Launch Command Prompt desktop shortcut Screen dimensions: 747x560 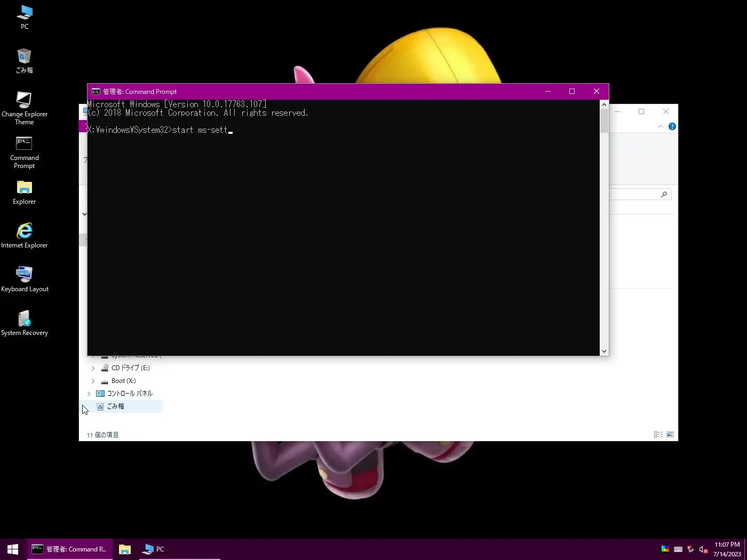pyautogui.click(x=25, y=153)
